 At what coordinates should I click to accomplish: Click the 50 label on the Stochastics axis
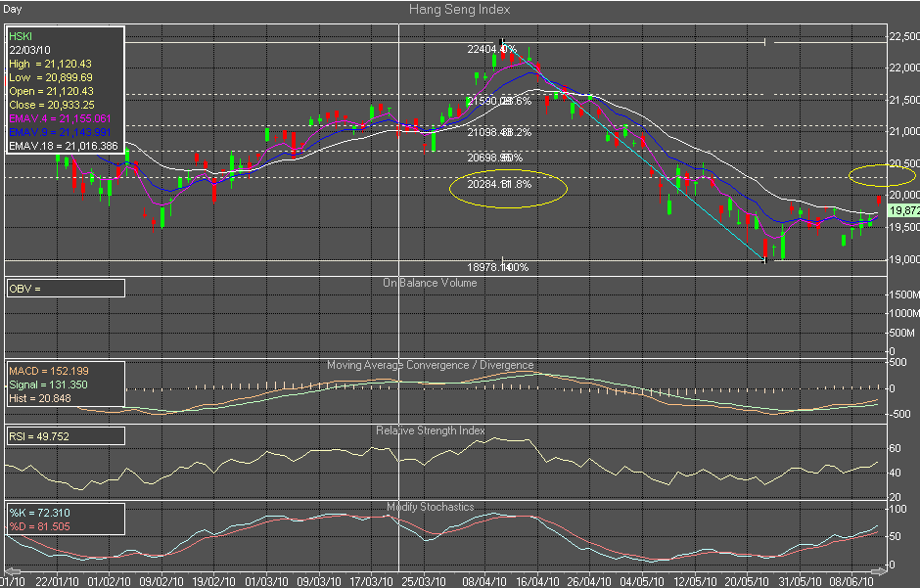[896, 536]
